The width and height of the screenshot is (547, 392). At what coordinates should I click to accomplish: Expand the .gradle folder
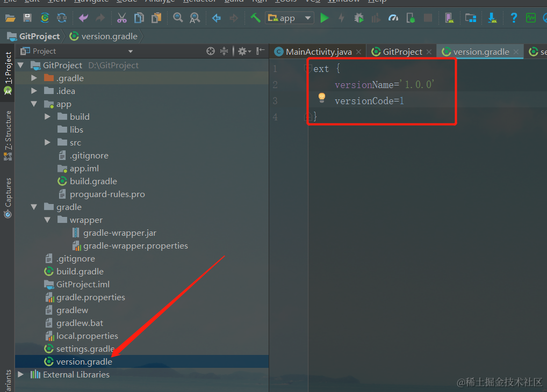click(x=34, y=78)
